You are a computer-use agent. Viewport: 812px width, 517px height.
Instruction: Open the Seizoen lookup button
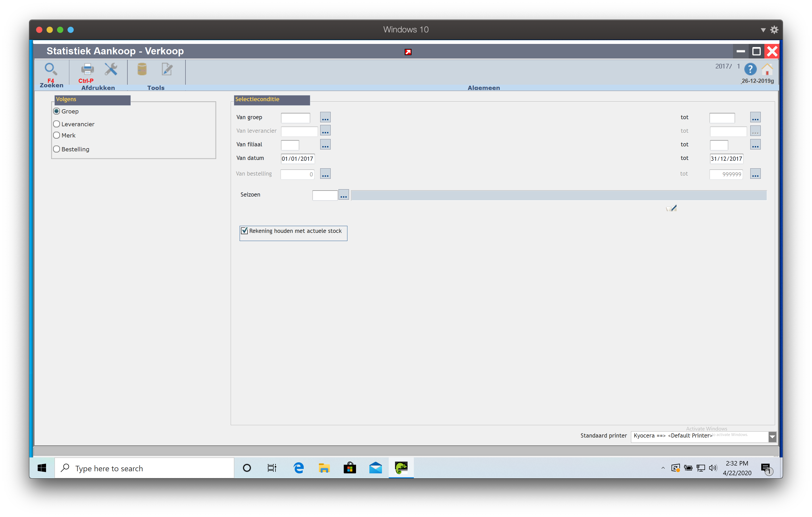pos(343,195)
